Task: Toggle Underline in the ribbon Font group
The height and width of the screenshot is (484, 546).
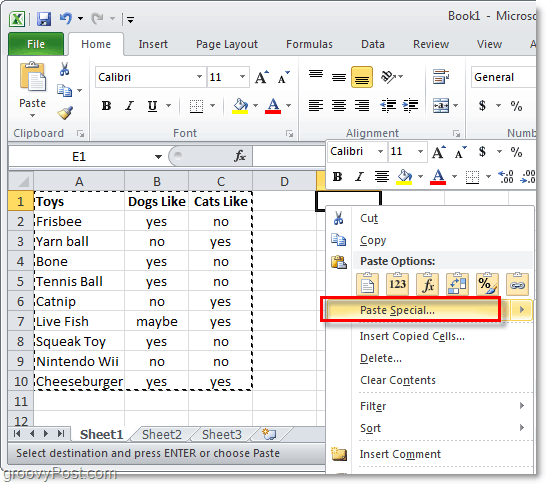Action: coord(152,106)
